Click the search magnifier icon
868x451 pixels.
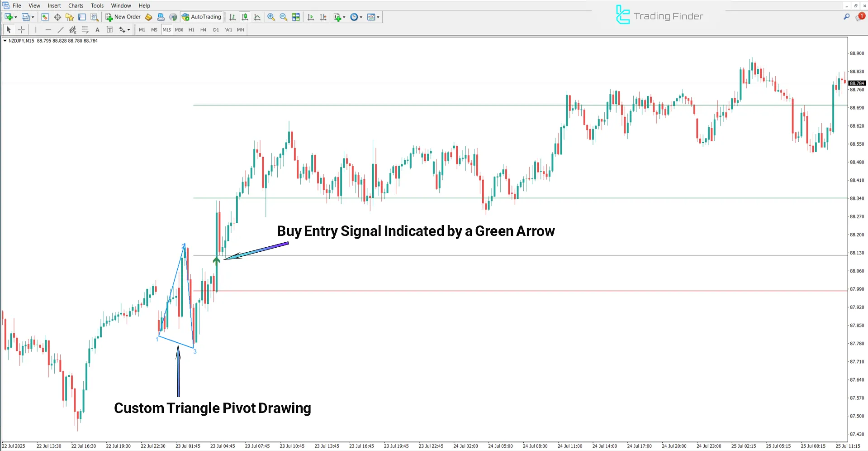pos(847,17)
